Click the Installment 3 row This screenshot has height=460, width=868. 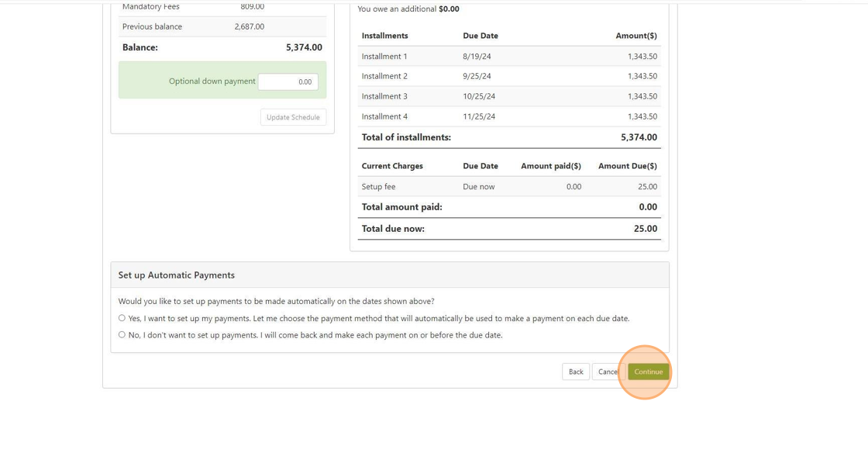pos(508,96)
